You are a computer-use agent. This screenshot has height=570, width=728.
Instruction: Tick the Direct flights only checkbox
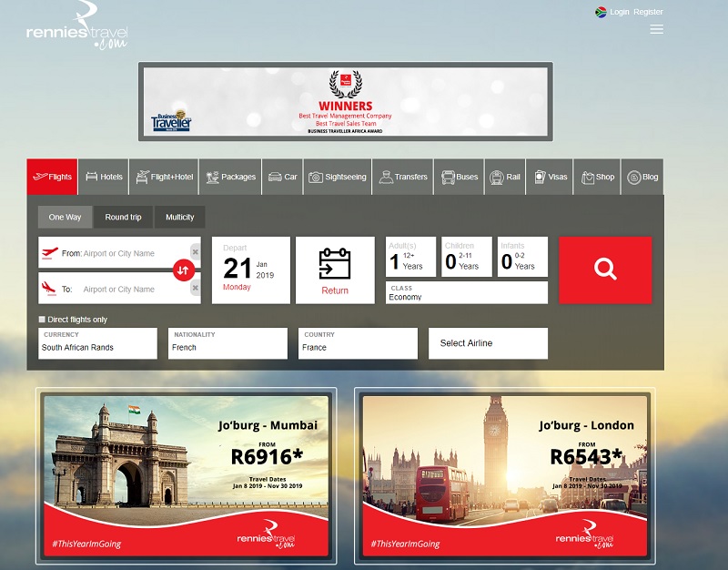(x=42, y=319)
